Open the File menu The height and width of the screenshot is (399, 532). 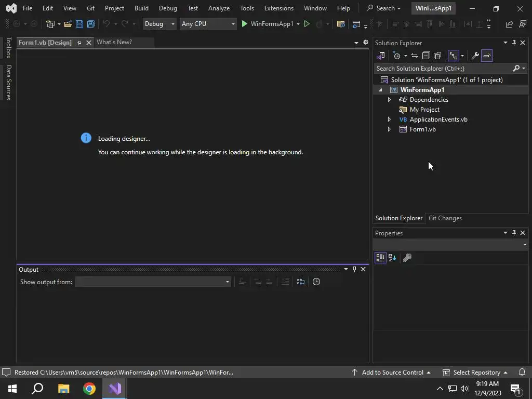pos(28,8)
